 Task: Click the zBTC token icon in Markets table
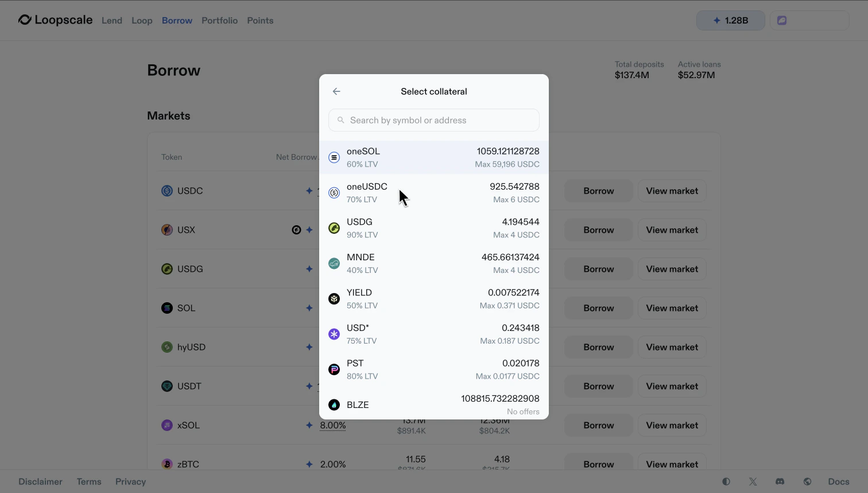167,464
